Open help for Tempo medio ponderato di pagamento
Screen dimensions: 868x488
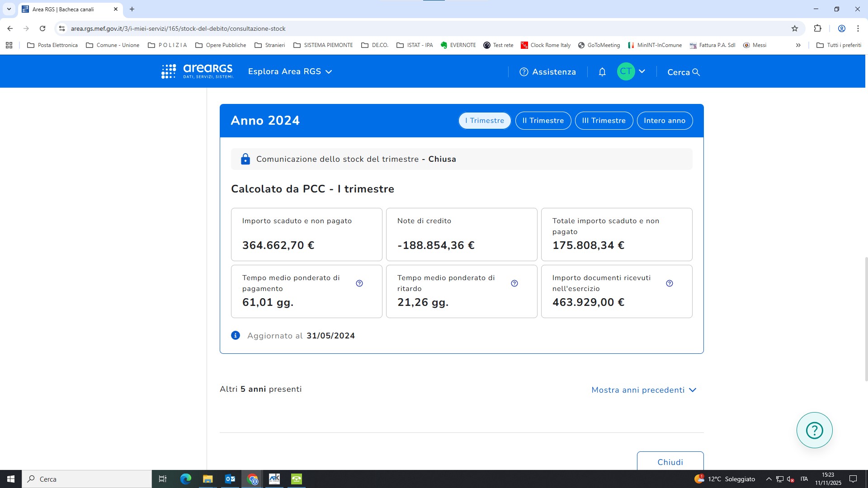(359, 283)
